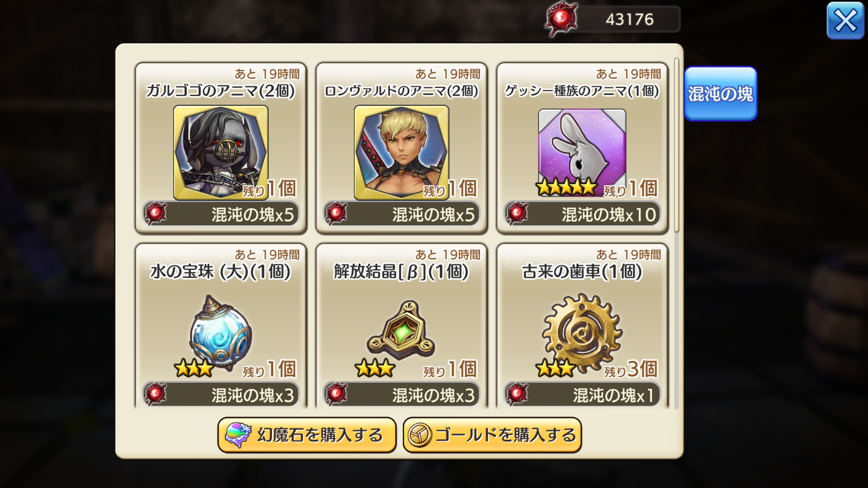Buy ロンヴァルドのアニマ for 混沌の塊x5
The image size is (868, 488).
point(402,214)
